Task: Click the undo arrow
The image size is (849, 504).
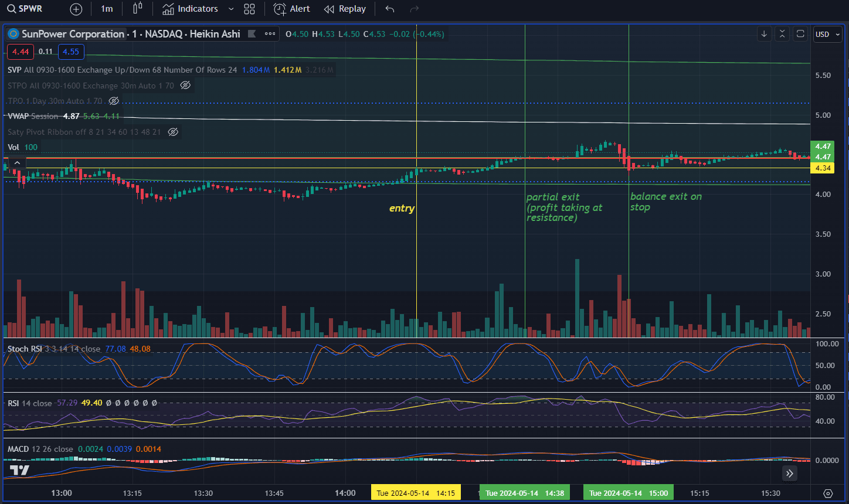Action: [x=390, y=9]
